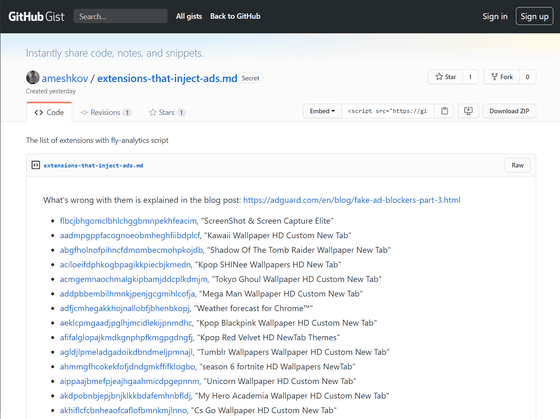This screenshot has width=560, height=419.
Task: Open the adguard.com fake-ad-blockers blog link
Action: point(352,200)
